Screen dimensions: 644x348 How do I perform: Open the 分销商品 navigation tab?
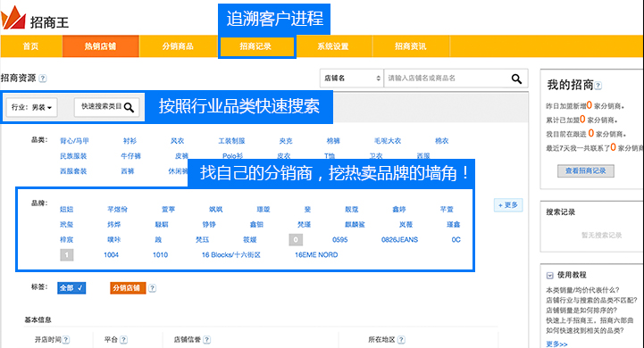click(x=178, y=46)
